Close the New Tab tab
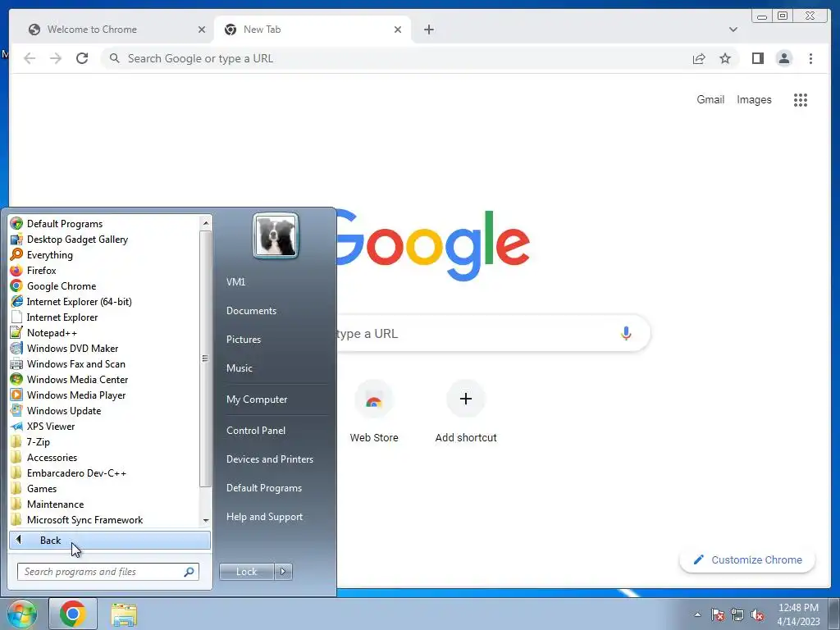840x630 pixels. [398, 30]
